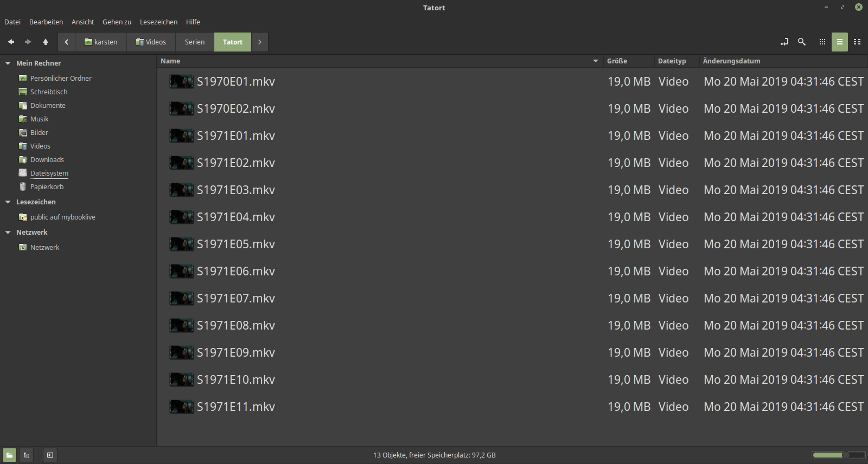Click the sort arrow in the Name column

(x=596, y=61)
